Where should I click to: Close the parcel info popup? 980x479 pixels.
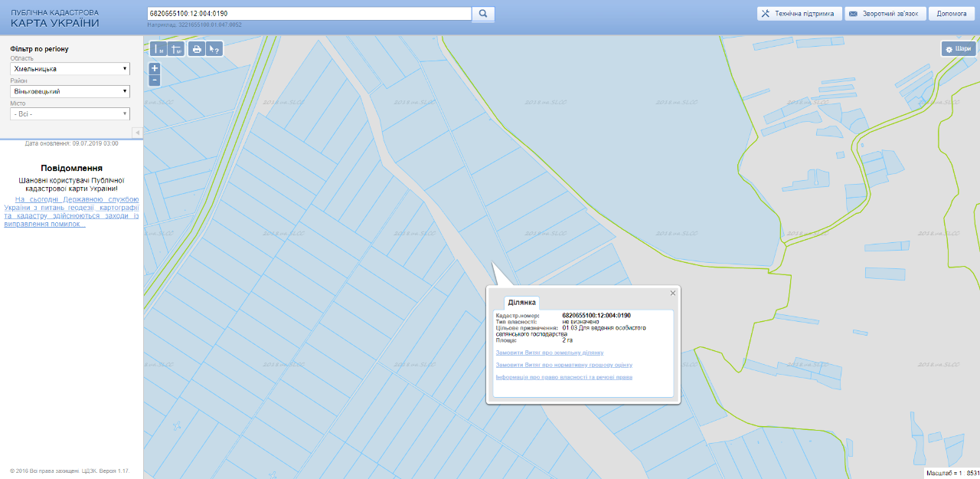coord(673,293)
